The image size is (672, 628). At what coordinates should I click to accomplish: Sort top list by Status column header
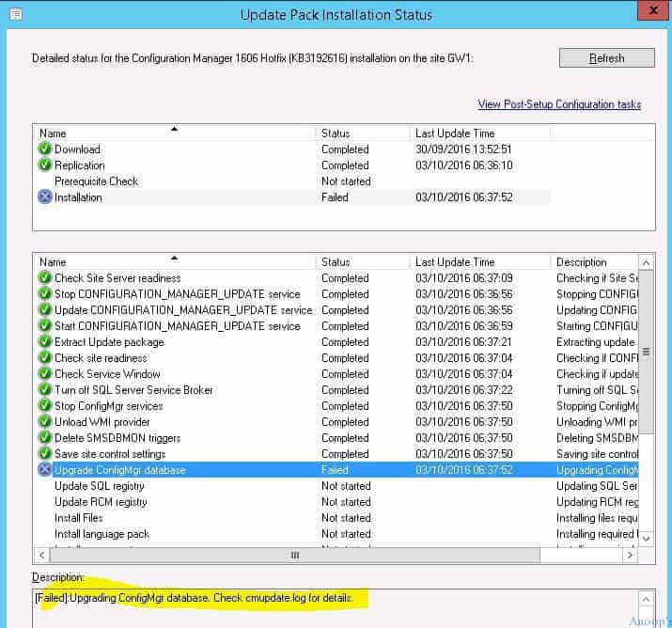click(363, 133)
